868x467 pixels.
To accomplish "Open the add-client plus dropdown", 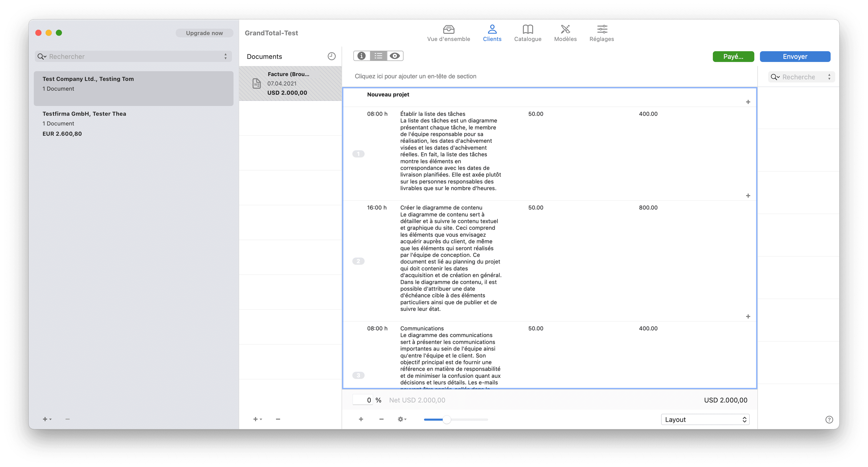I will 47,419.
